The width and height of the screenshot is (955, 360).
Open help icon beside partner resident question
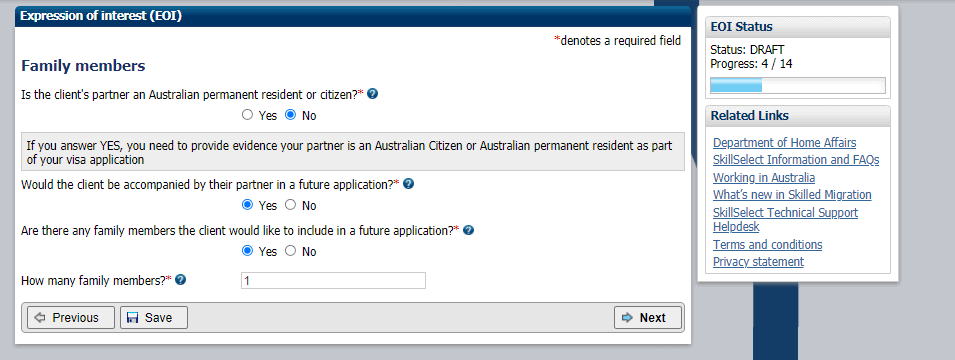click(372, 94)
